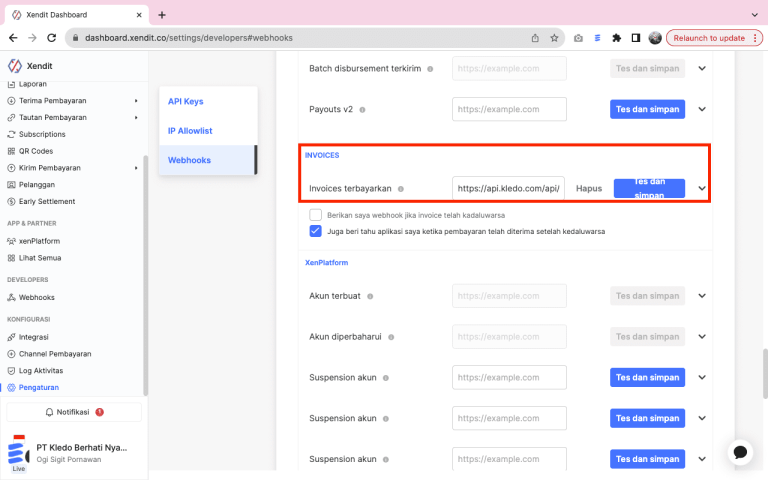Expand Akun diperbaharui row chevron
The width and height of the screenshot is (768, 480).
tap(702, 336)
